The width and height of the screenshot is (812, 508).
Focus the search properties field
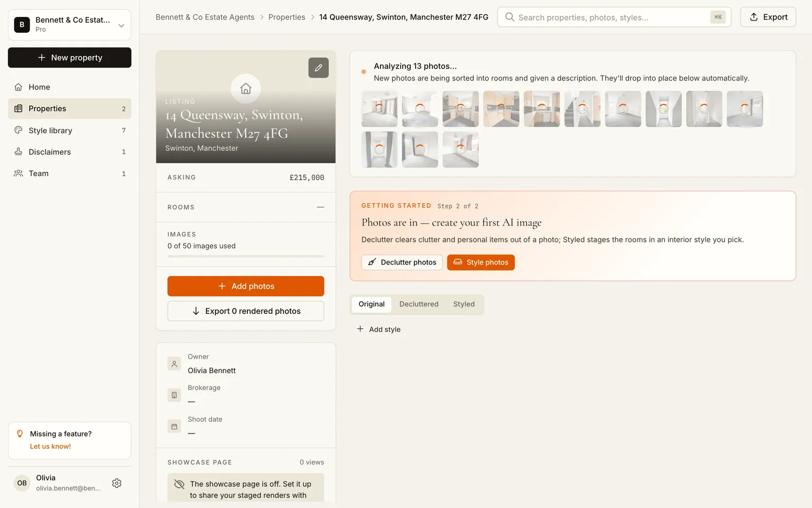tap(614, 17)
